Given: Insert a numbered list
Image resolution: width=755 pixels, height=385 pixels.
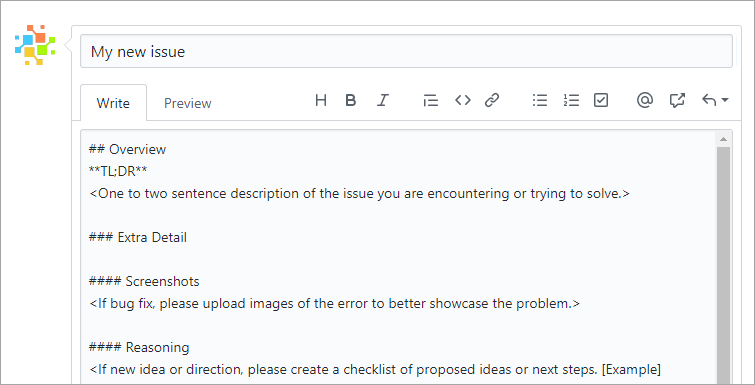Looking at the screenshot, I should [x=571, y=100].
